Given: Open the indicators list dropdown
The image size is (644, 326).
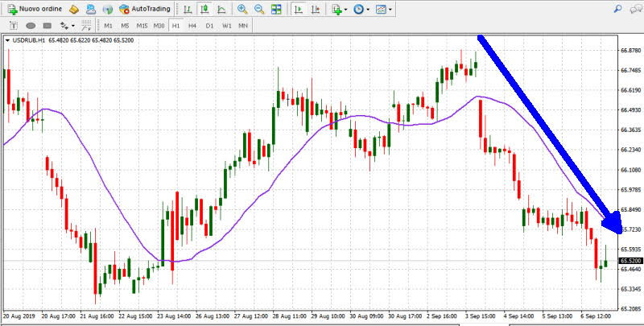Looking at the screenshot, I should pyautogui.click(x=338, y=10).
